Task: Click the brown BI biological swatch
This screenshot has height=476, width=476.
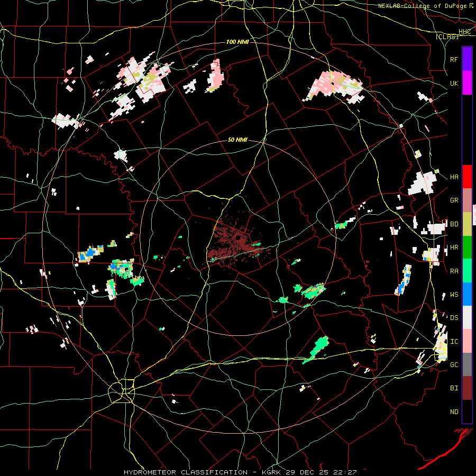Action: pos(467,388)
